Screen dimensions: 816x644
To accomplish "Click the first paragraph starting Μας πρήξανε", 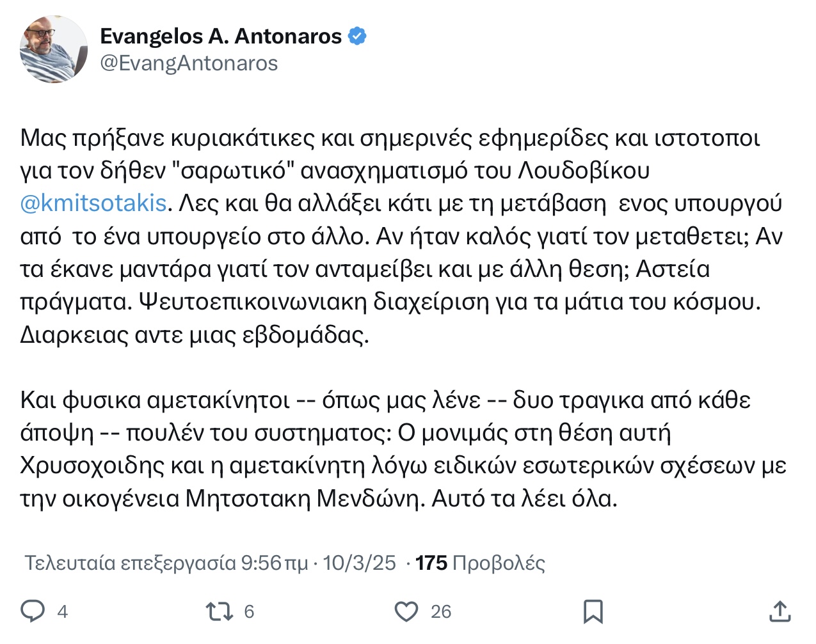I will (402, 237).
